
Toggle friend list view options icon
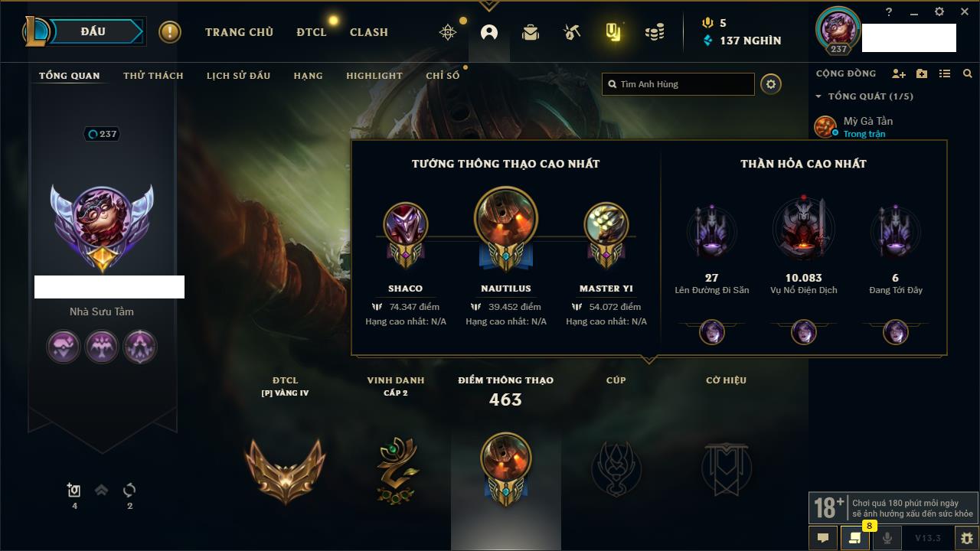945,73
